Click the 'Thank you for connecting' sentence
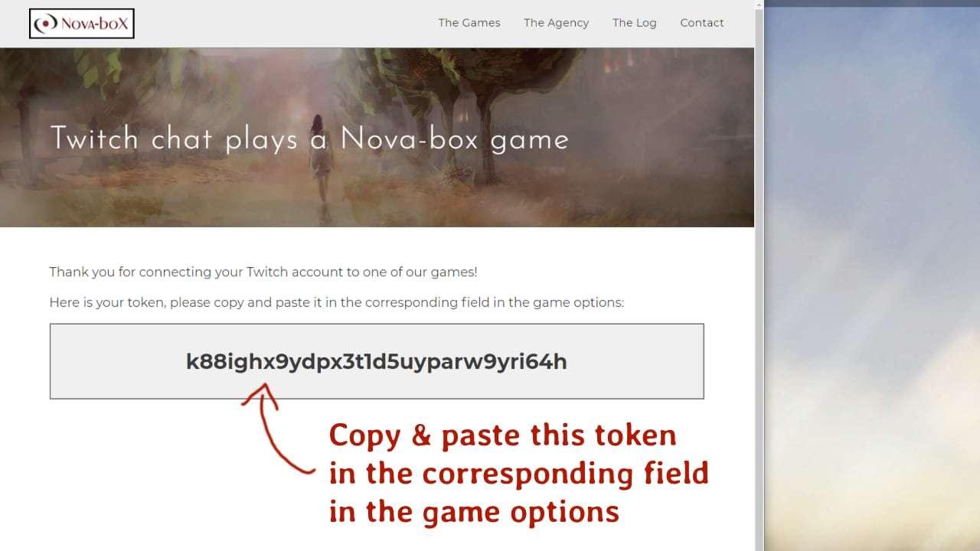Viewport: 980px width, 551px height. click(263, 272)
